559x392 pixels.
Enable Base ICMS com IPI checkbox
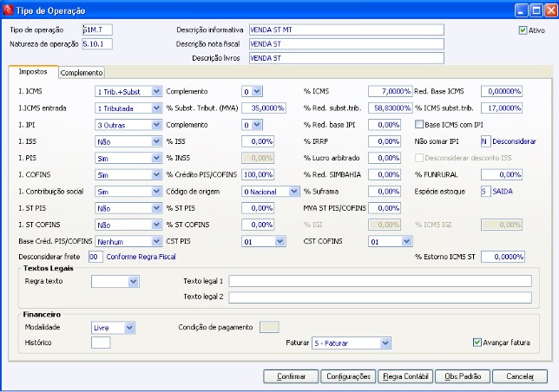(x=419, y=124)
